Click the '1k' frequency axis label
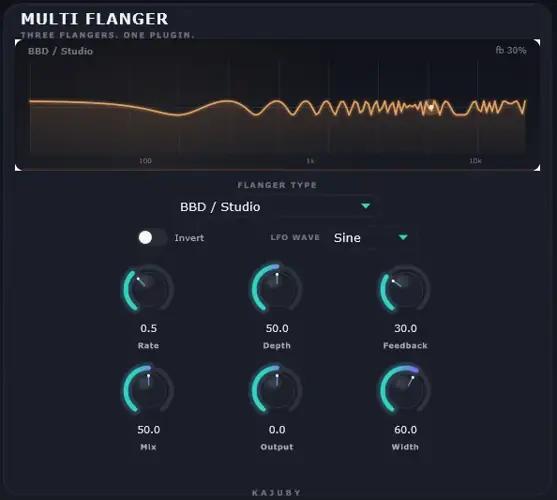 310,161
